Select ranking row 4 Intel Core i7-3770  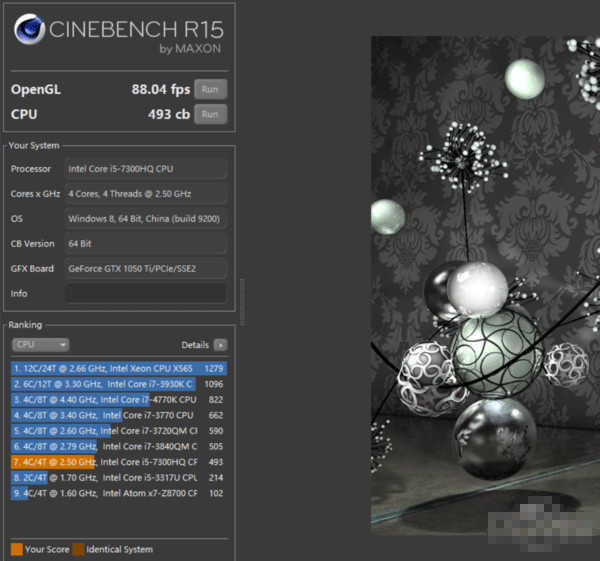119,415
